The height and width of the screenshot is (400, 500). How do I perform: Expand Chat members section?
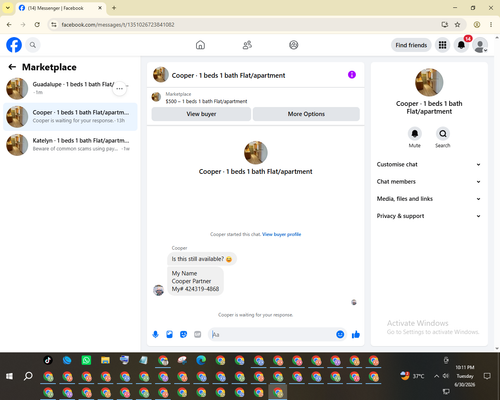coord(429,182)
